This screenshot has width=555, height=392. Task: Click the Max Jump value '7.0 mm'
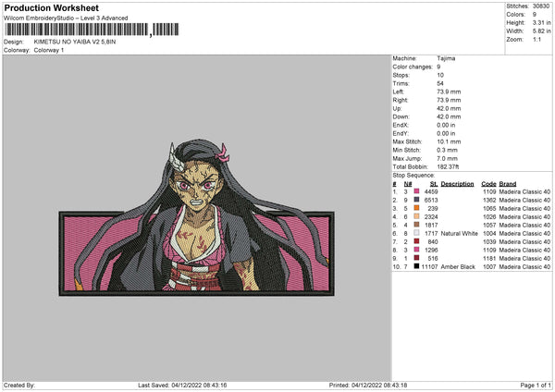coord(447,158)
